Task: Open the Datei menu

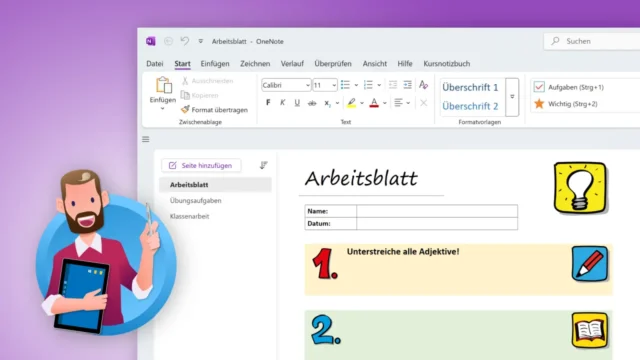Action: coord(155,64)
